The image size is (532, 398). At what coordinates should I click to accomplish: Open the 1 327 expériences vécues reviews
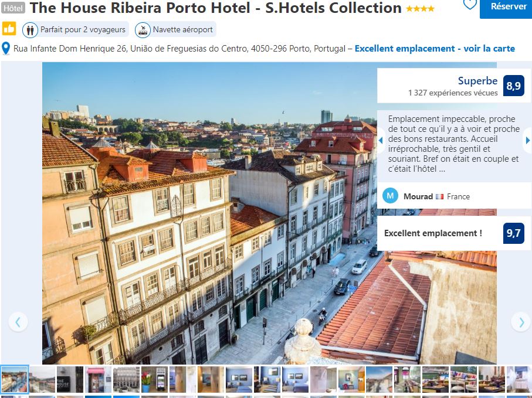coord(453,93)
